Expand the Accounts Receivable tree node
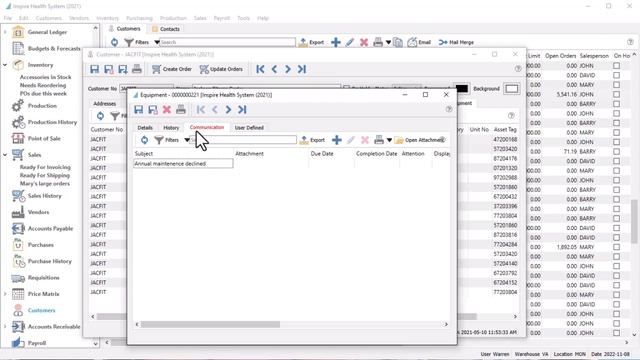The width and height of the screenshot is (640, 360). point(5,327)
